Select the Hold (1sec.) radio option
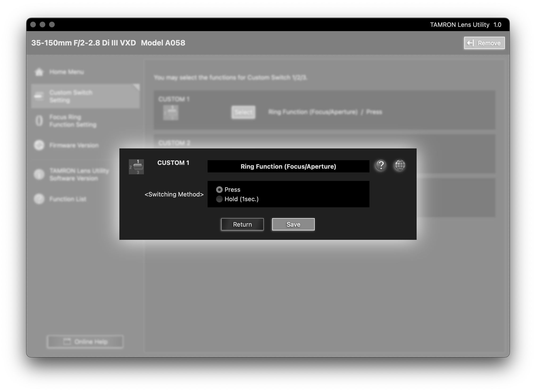Viewport: 536px width, 392px height. 219,199
